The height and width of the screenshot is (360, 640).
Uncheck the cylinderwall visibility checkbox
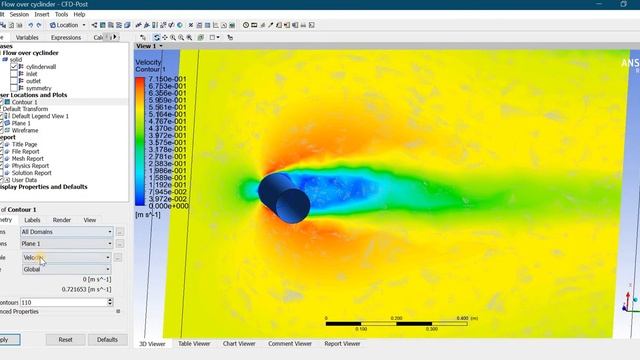coord(14,67)
